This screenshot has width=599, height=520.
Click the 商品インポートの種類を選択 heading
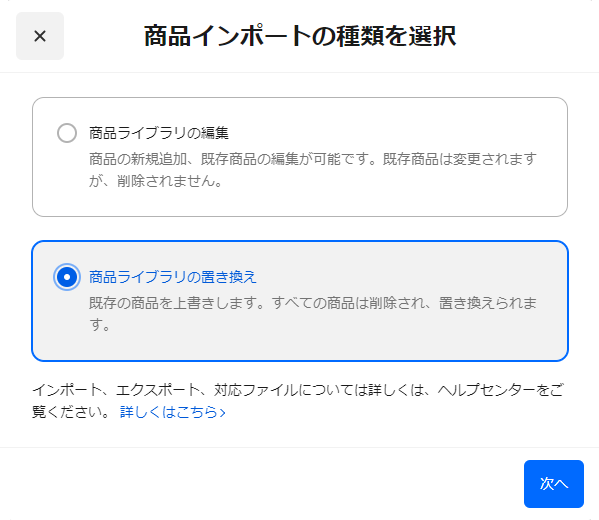[x=300, y=36]
